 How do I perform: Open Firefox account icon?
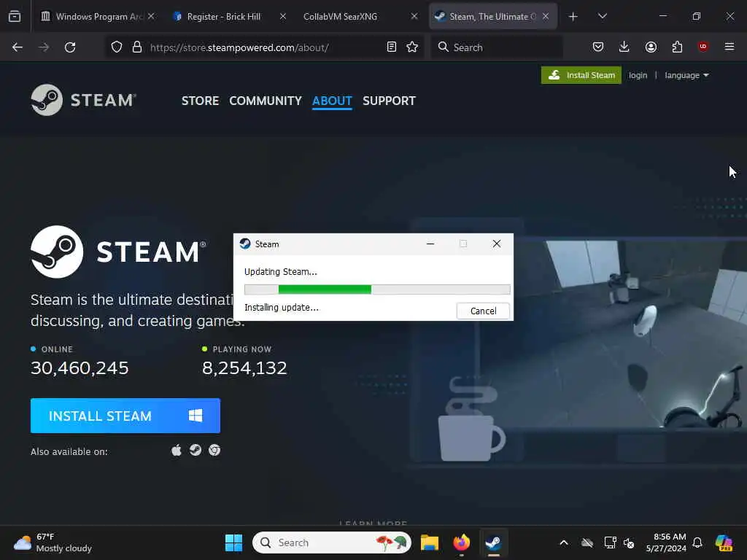[x=651, y=47]
